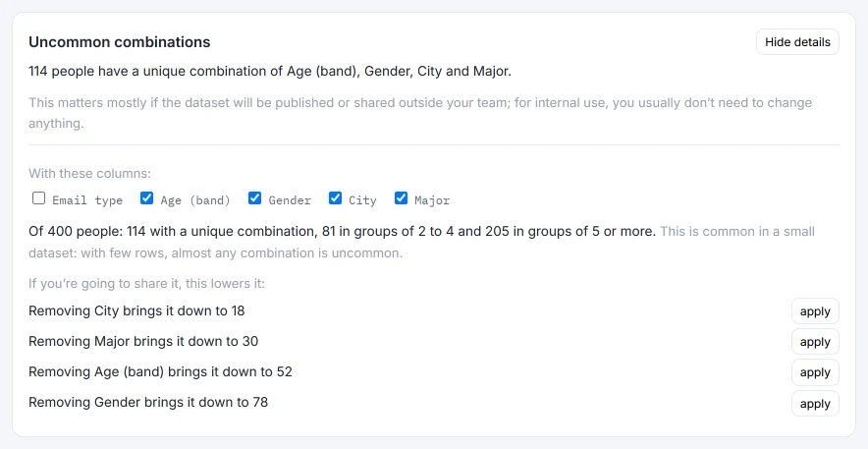Apply the Removing City suggestion
The image size is (868, 449).
point(815,311)
